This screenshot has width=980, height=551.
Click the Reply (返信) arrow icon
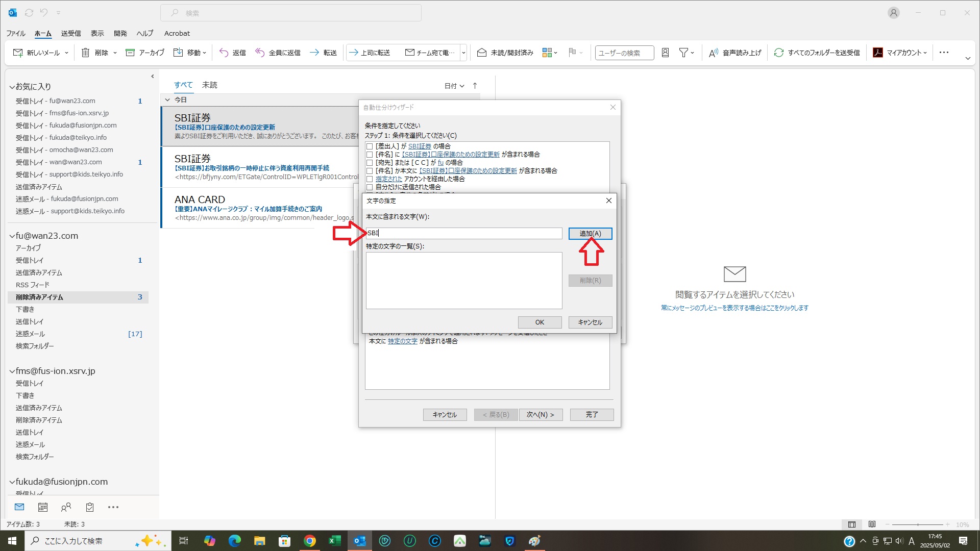[x=224, y=53]
